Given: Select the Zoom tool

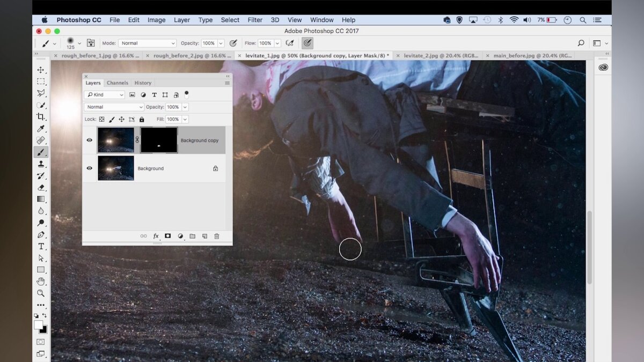Looking at the screenshot, I should coord(41,293).
